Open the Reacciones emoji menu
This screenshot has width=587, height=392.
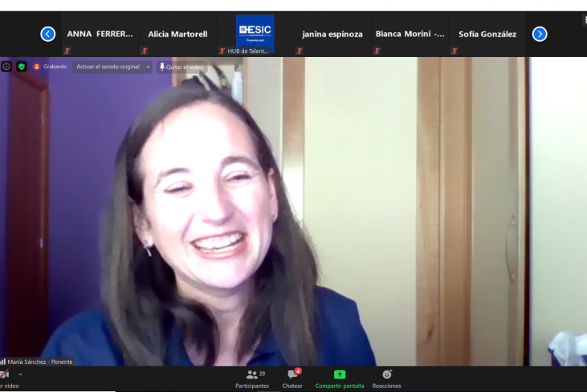coord(386,378)
